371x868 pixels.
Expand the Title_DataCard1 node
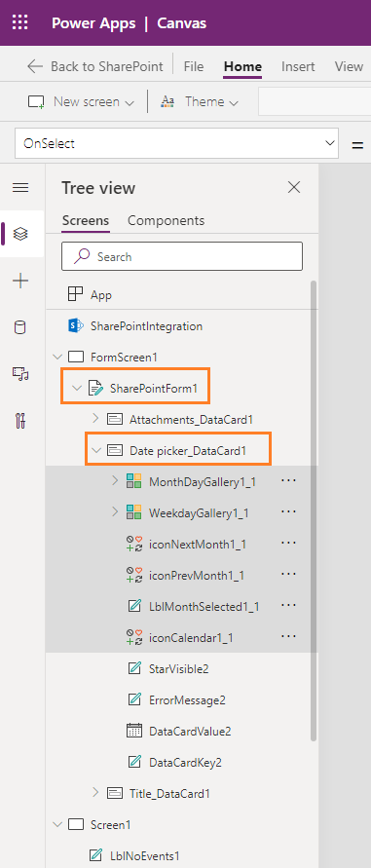pos(95,793)
